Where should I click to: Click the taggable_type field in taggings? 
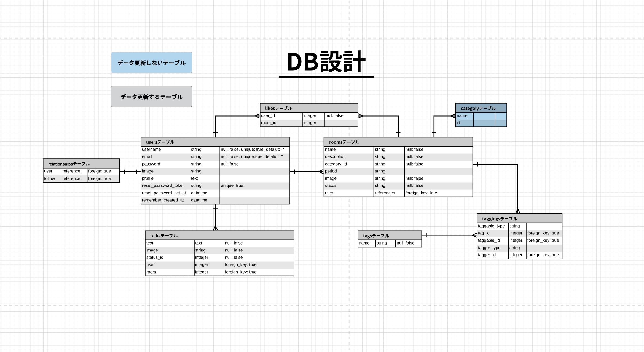[491, 226]
